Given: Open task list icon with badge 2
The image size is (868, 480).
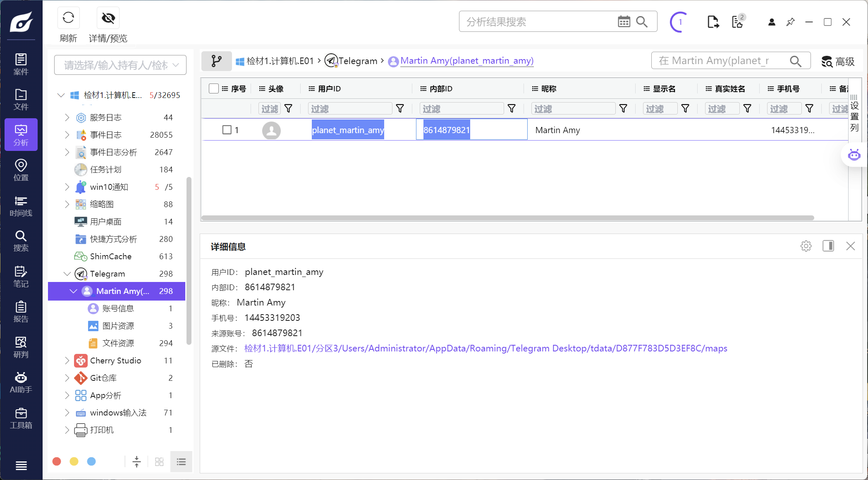Looking at the screenshot, I should pyautogui.click(x=738, y=21).
